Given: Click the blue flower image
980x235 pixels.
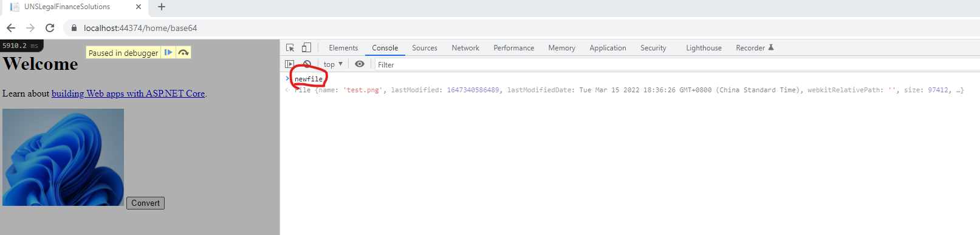Looking at the screenshot, I should 63,157.
